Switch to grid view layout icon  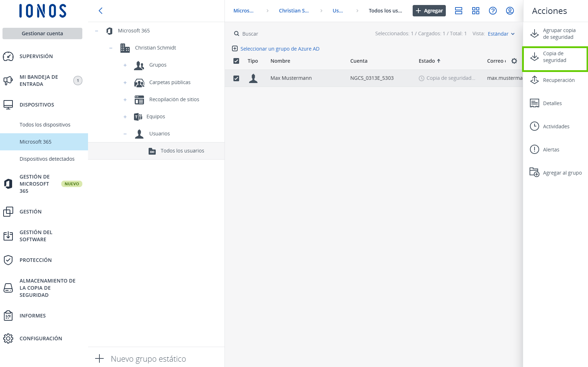[x=475, y=11]
